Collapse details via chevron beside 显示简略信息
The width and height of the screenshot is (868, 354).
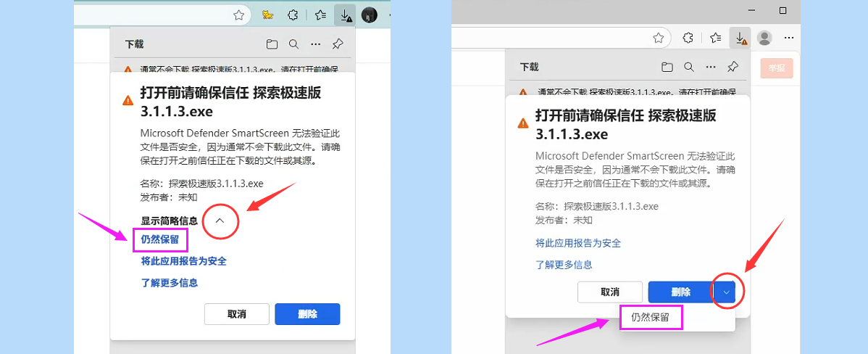(x=220, y=221)
